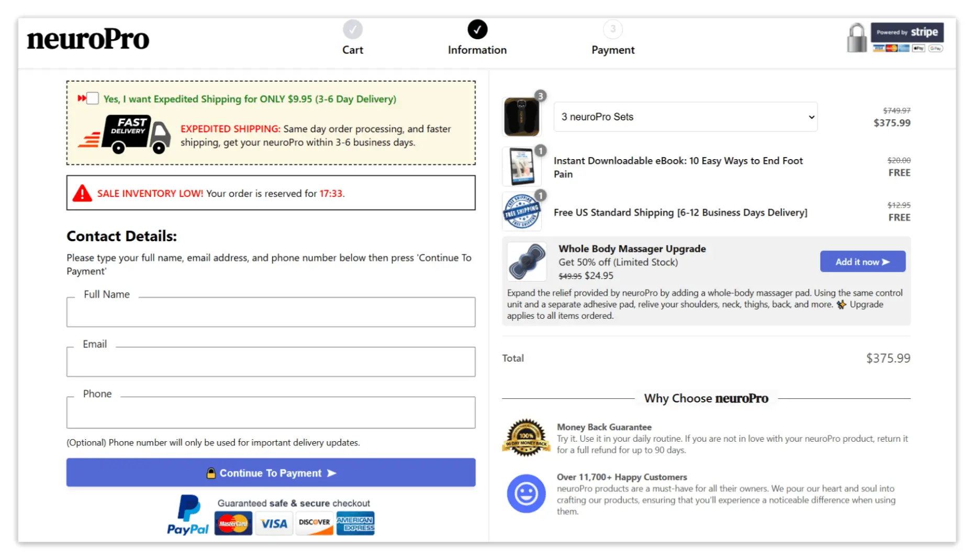Click the happy customers smiley icon
This screenshot has width=974, height=560.
[526, 494]
